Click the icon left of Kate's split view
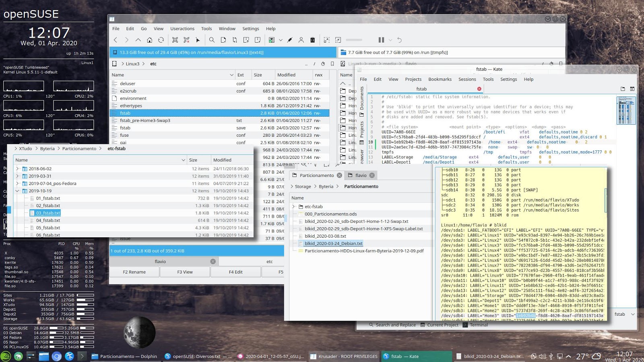Screen dimensions: 644x362 [x=623, y=89]
